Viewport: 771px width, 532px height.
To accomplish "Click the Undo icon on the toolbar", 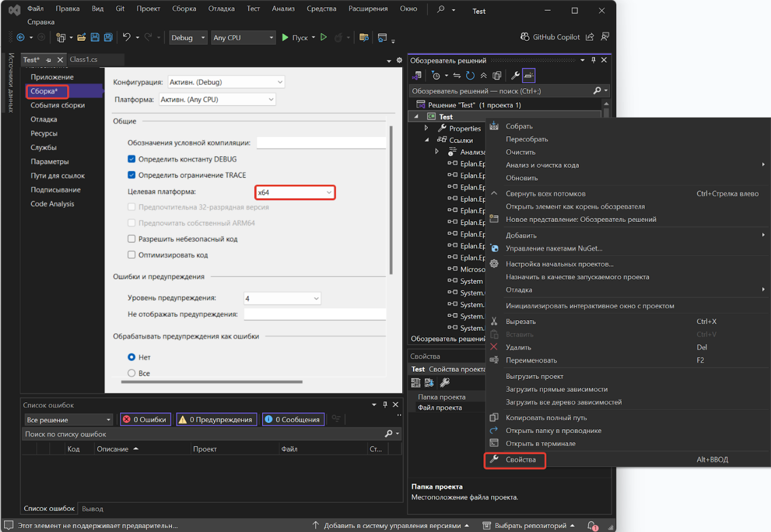I will click(x=128, y=37).
